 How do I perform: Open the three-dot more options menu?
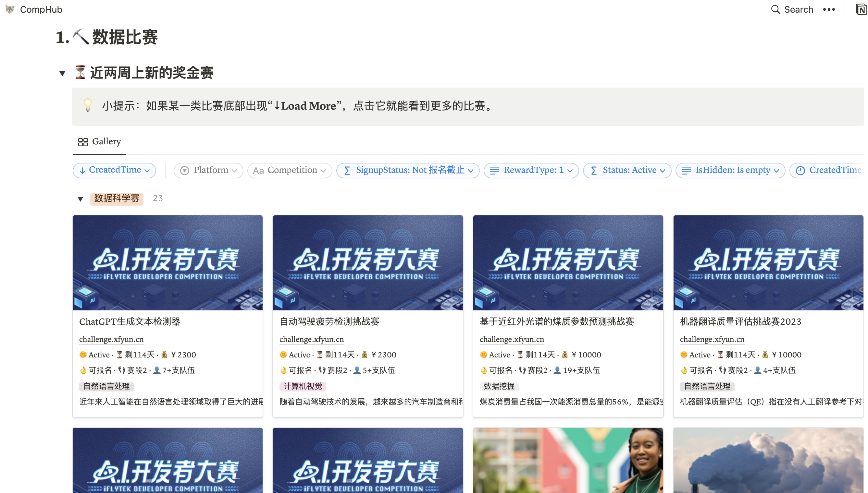[828, 9]
